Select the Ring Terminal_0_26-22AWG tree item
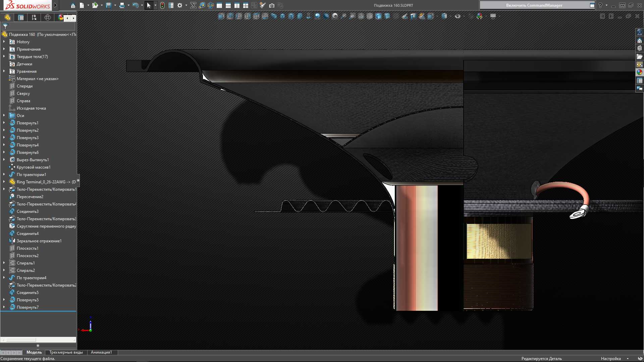This screenshot has height=362, width=644. click(x=42, y=182)
